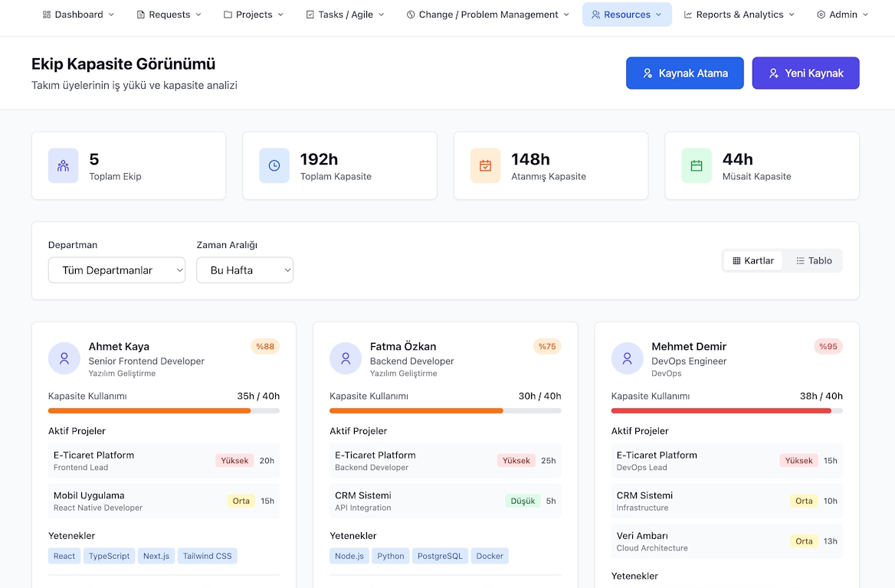Click Fatma Özkan's profile avatar icon
895x588 pixels.
pos(346,358)
